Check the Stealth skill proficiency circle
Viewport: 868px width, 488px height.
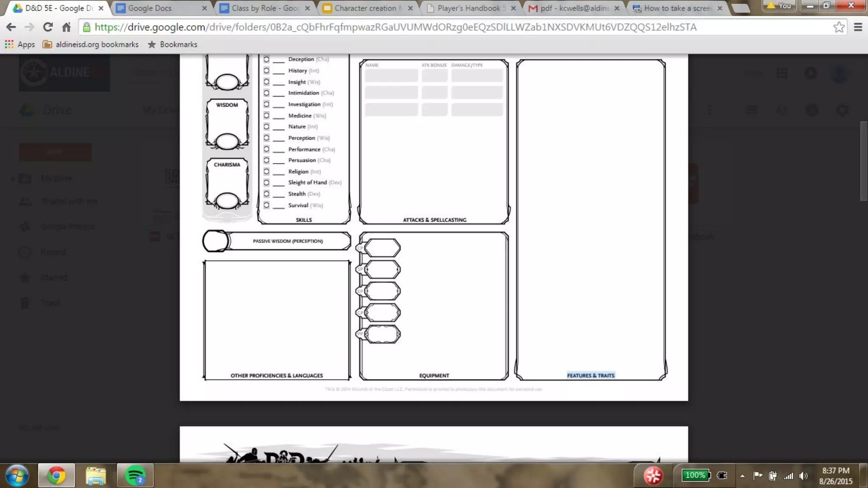(267, 194)
